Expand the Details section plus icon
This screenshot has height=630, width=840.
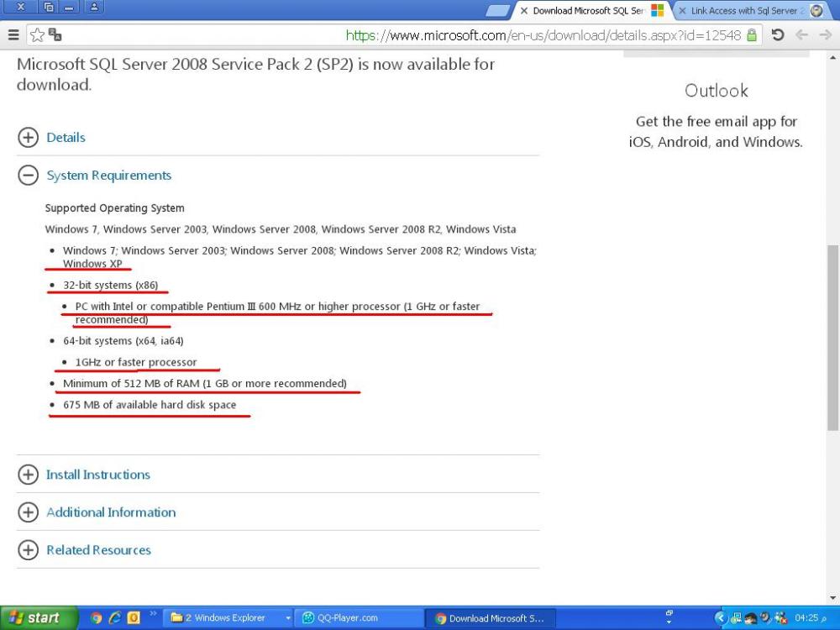coord(28,137)
